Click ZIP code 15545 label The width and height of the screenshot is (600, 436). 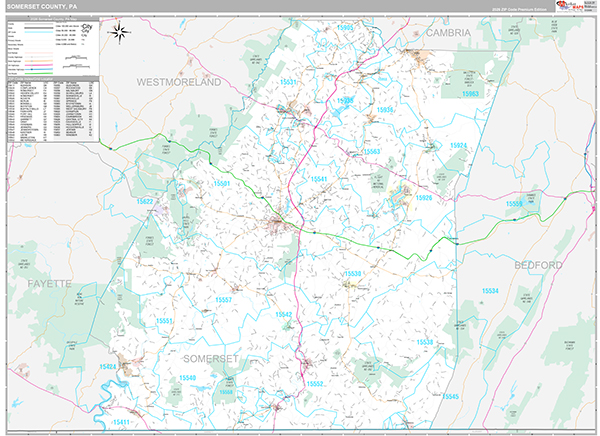450,397
